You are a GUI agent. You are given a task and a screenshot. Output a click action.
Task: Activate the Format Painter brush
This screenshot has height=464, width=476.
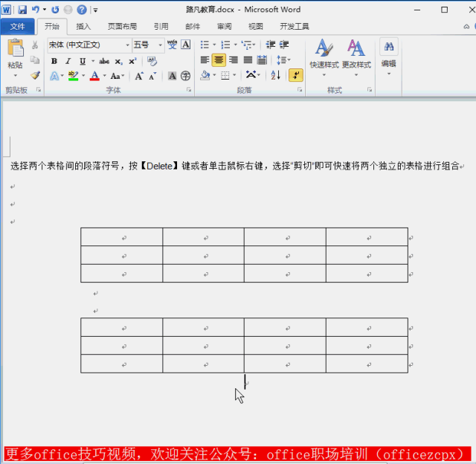coord(35,75)
